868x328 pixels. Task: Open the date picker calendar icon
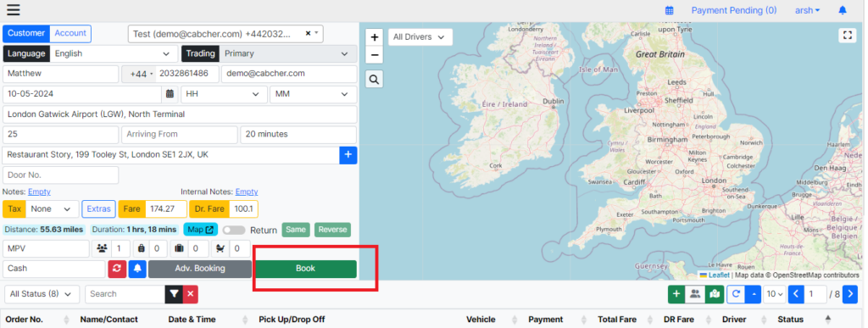coord(170,94)
